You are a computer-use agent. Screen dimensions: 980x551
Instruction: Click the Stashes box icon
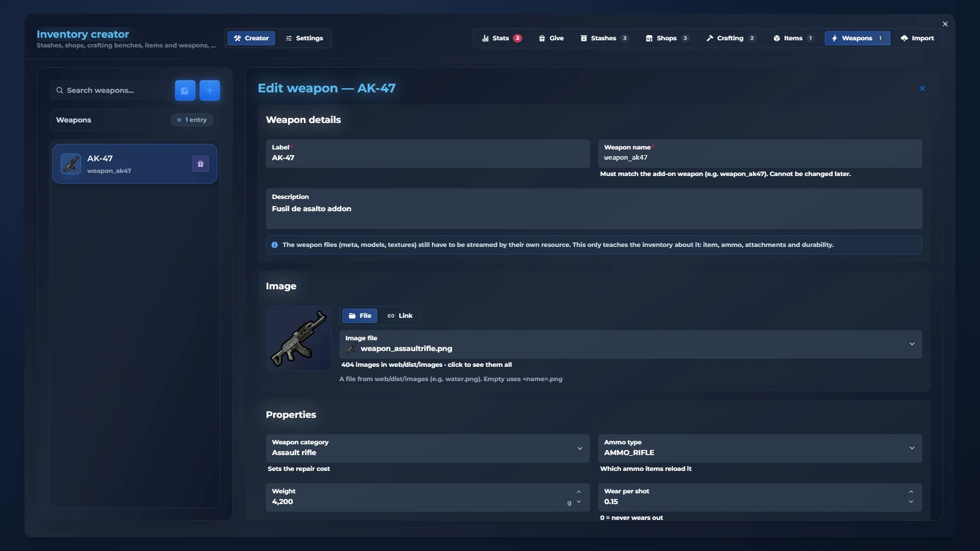pos(584,38)
